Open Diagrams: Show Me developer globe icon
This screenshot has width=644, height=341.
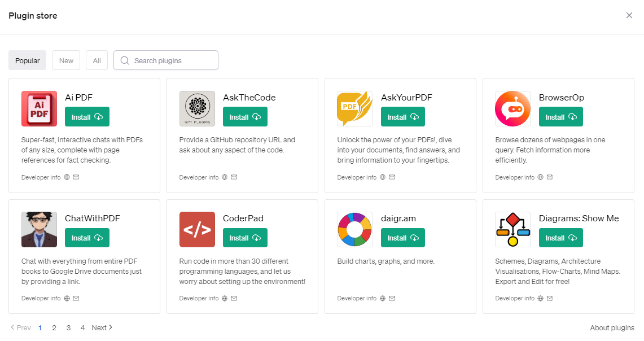[x=541, y=298]
